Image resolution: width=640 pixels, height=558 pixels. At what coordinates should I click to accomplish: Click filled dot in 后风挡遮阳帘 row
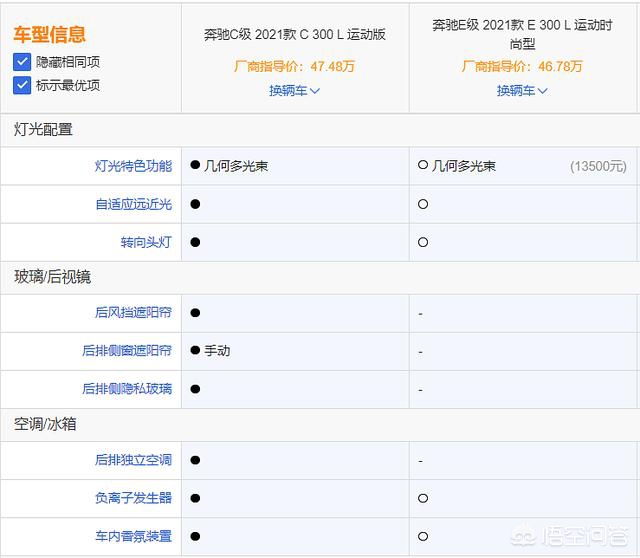coord(195,313)
